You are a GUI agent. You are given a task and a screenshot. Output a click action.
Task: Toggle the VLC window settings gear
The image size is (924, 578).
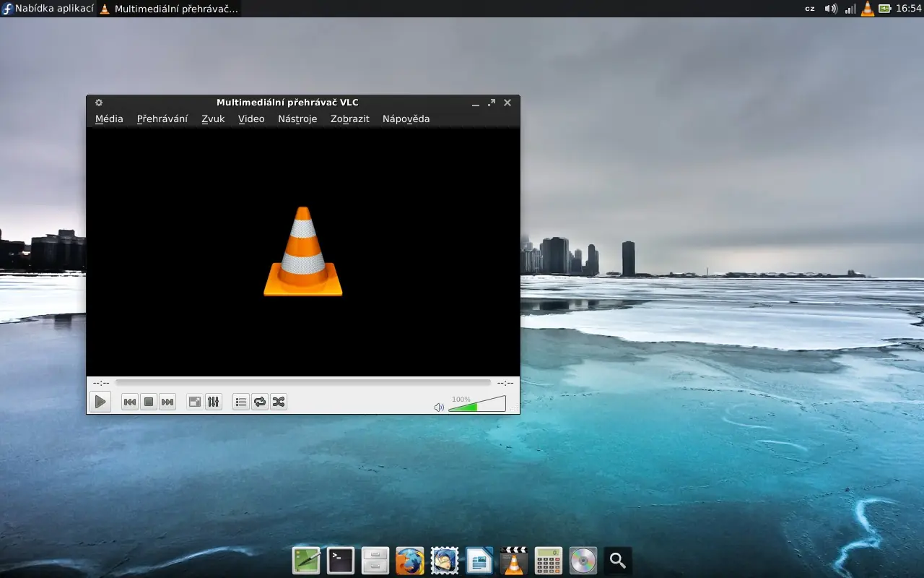98,103
